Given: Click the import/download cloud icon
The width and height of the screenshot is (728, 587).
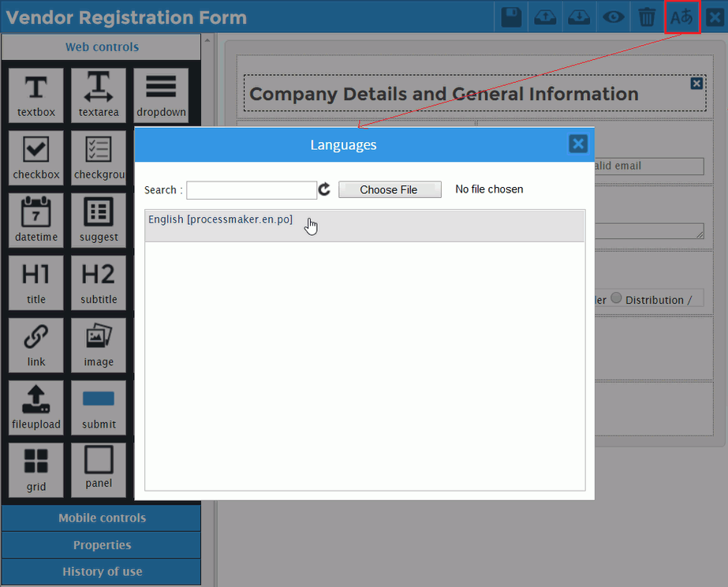Looking at the screenshot, I should point(579,17).
